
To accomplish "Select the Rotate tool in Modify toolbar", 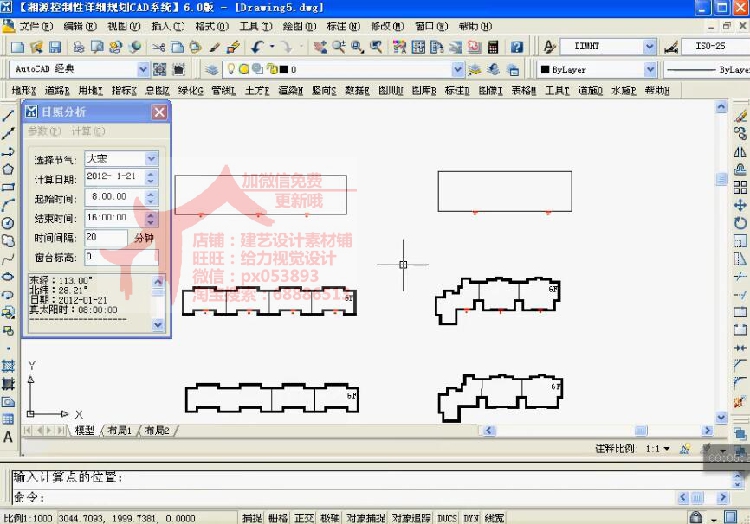I will [x=740, y=223].
